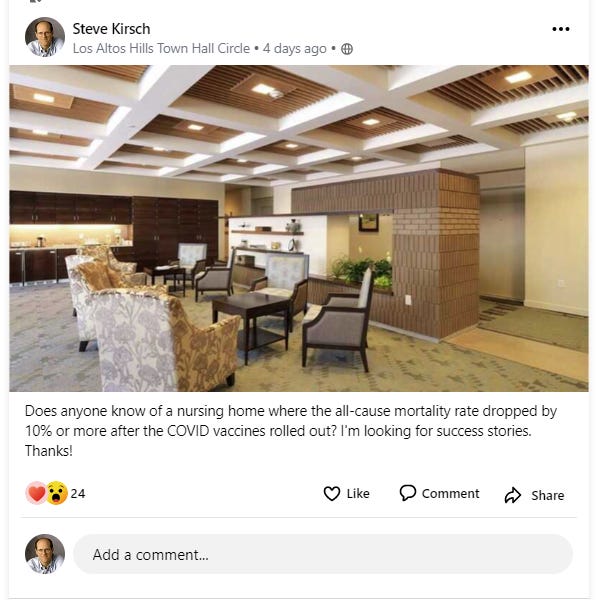Click the surprised wow reaction emoji

click(57, 493)
